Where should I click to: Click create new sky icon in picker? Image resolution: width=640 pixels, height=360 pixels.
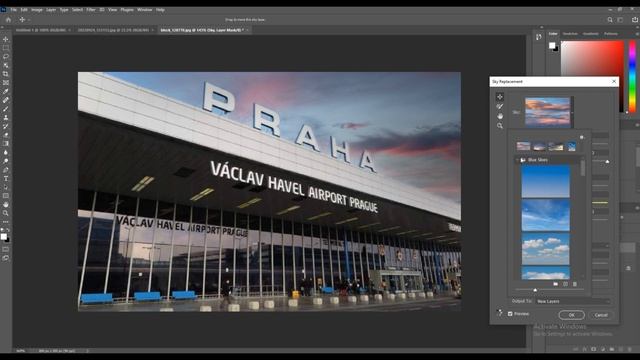point(565,284)
